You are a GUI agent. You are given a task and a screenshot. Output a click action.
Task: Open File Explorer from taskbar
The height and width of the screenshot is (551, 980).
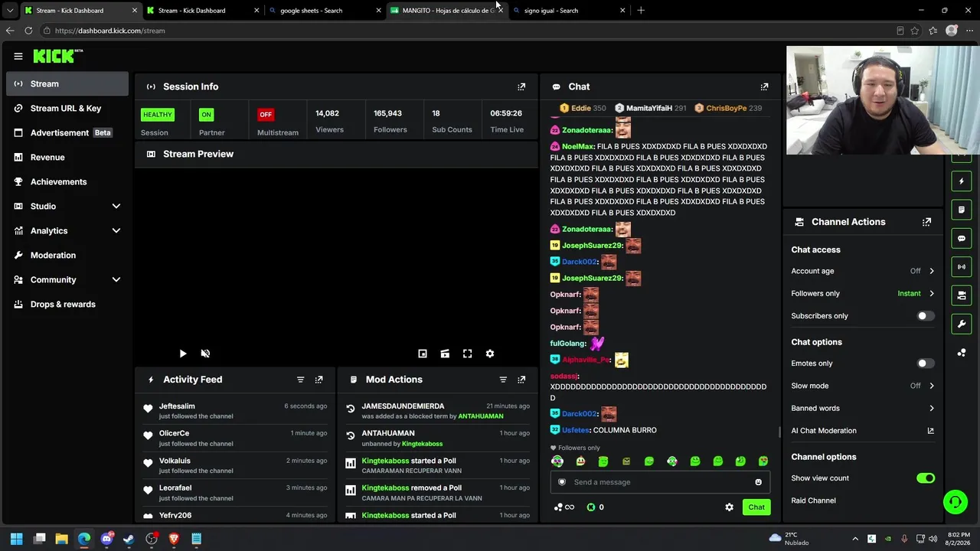(62, 539)
